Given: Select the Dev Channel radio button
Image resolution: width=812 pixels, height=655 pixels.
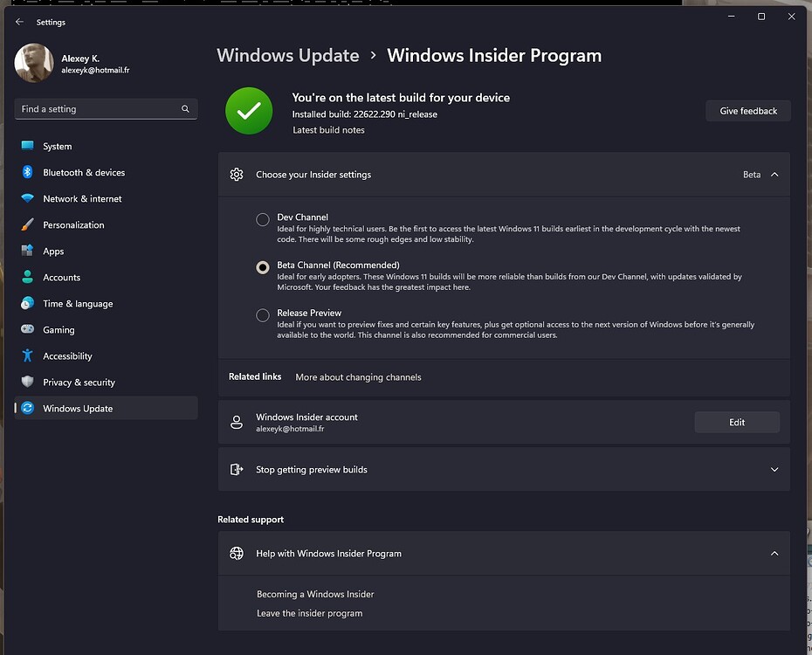Looking at the screenshot, I should (262, 219).
